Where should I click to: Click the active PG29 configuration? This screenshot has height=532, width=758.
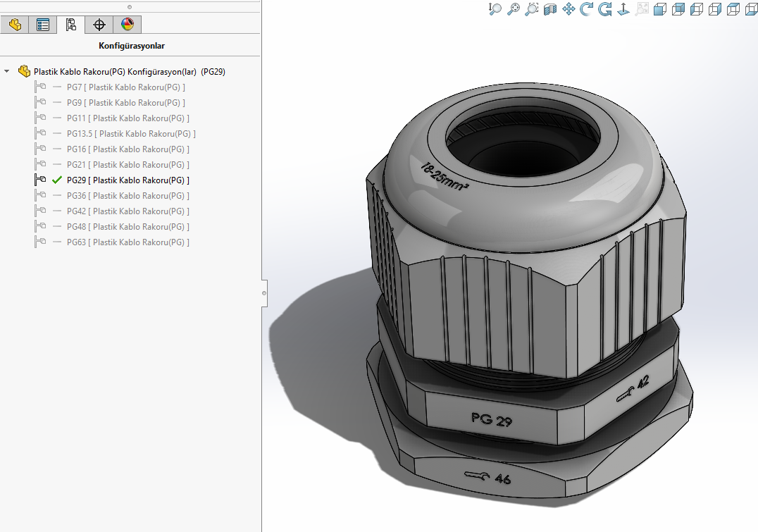[x=128, y=180]
